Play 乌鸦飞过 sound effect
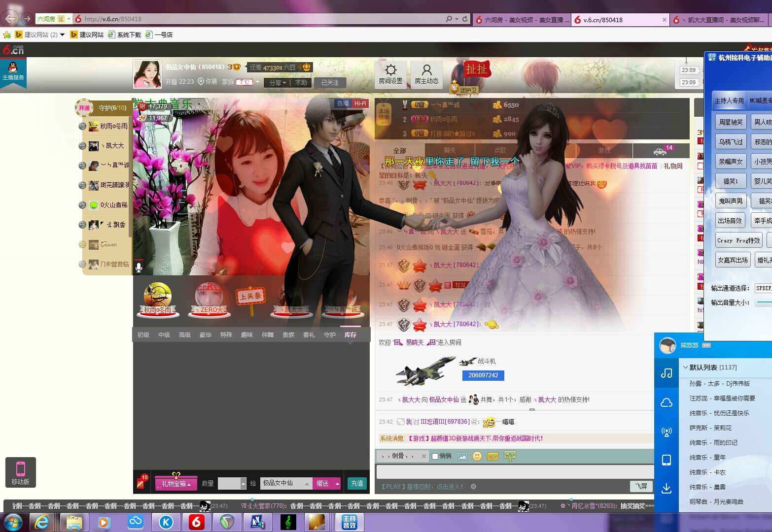 click(x=731, y=142)
